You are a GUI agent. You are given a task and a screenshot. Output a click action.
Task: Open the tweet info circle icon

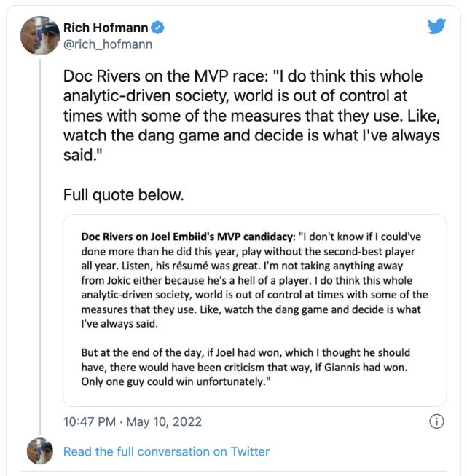pyautogui.click(x=436, y=421)
